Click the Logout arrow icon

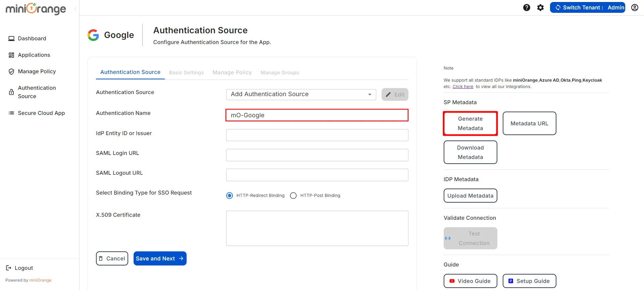pyautogui.click(x=9, y=268)
